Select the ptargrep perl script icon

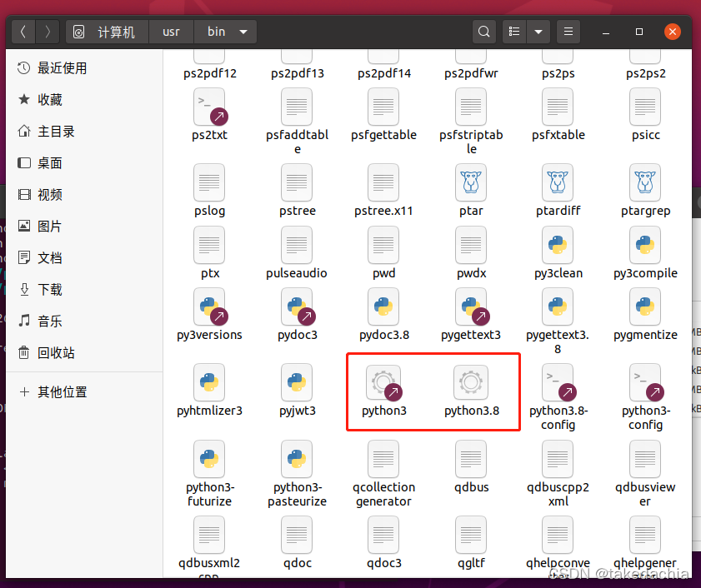tap(645, 182)
